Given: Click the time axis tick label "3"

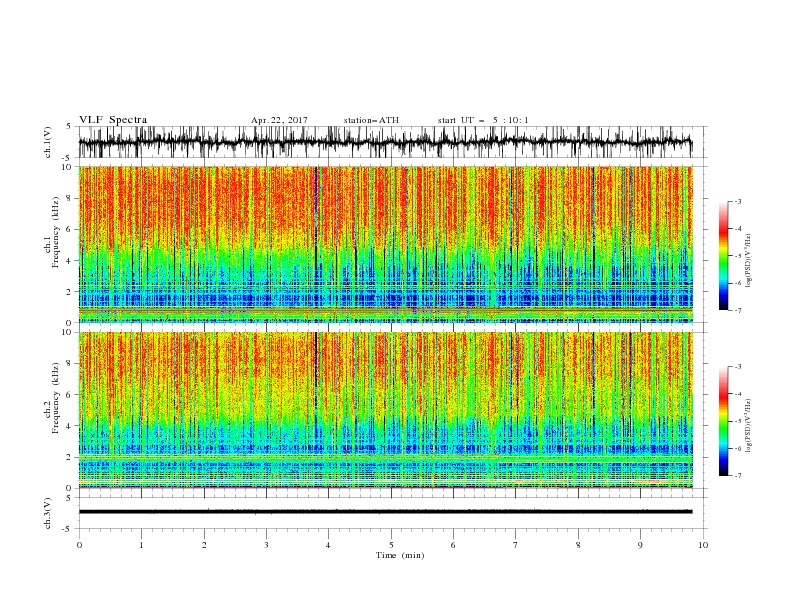Looking at the screenshot, I should point(266,545).
